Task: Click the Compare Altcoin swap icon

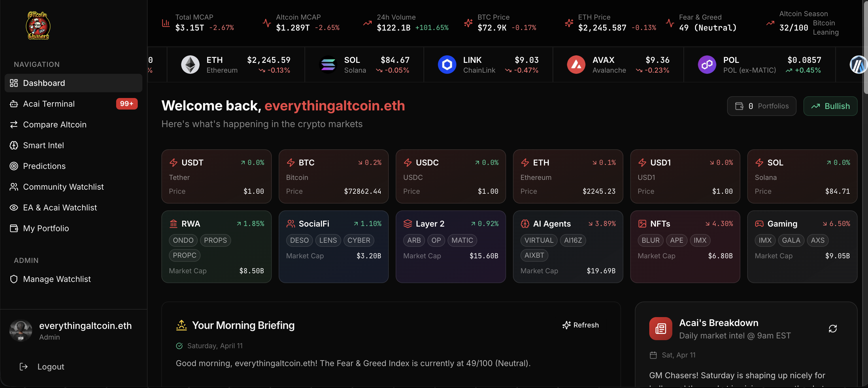Action: 14,125
